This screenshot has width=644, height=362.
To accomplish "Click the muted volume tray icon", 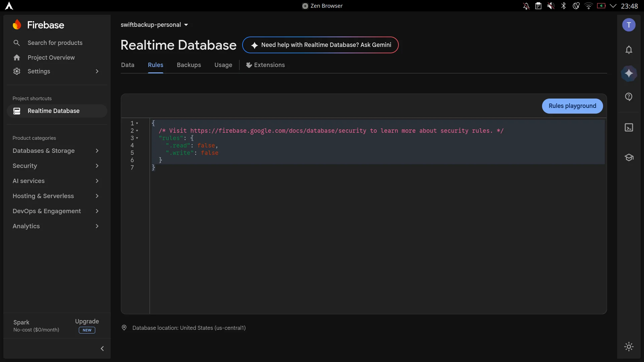I will (551, 6).
